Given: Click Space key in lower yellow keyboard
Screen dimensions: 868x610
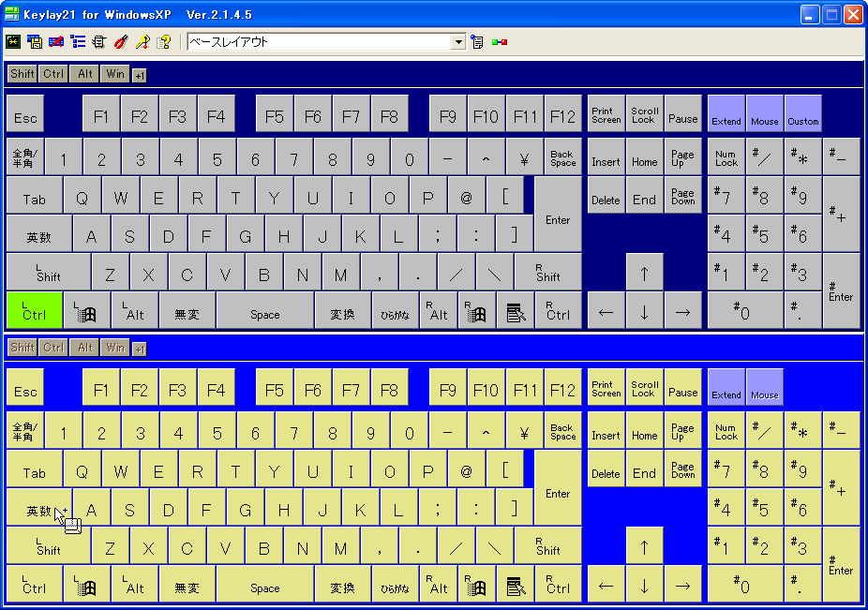Looking at the screenshot, I should click(x=265, y=584).
